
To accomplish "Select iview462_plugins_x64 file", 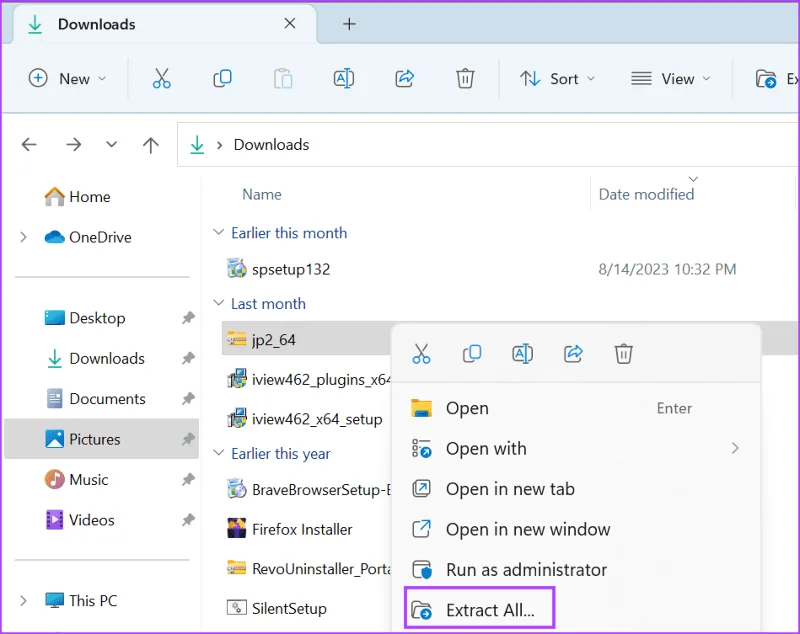I will (308, 379).
